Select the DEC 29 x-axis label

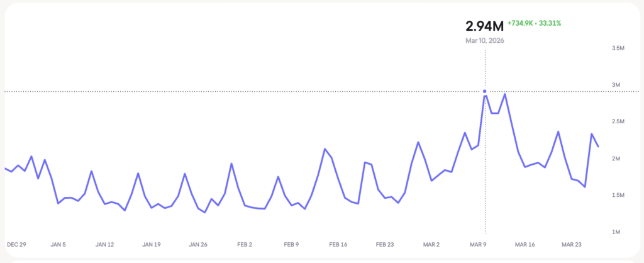tap(16, 244)
